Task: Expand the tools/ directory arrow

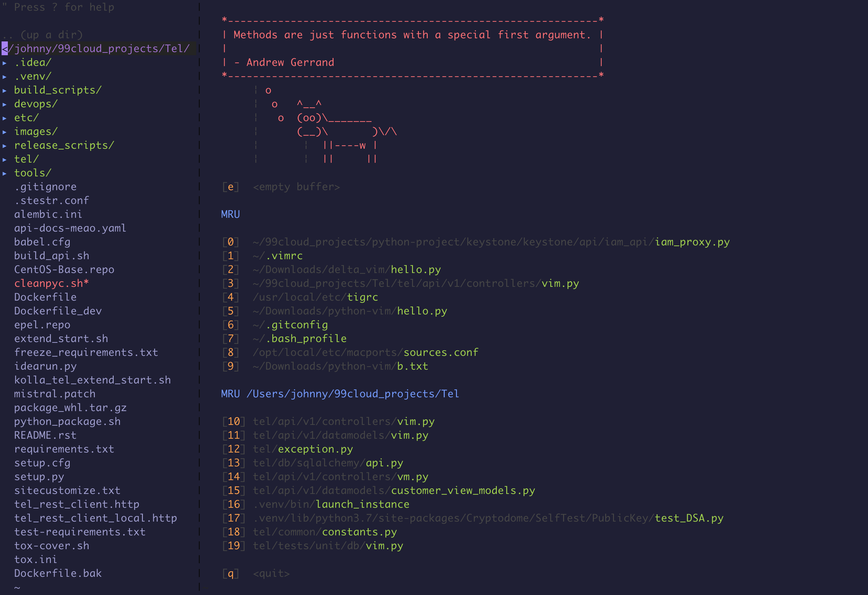Action: [x=4, y=173]
